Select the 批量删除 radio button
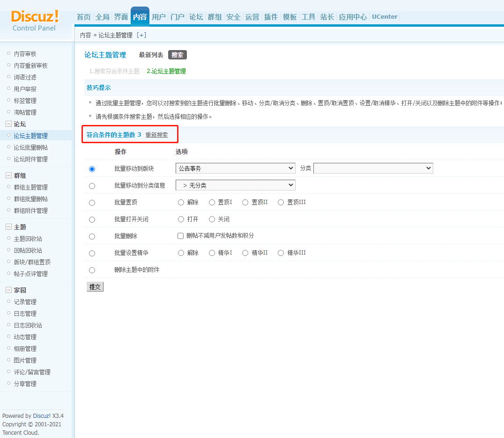Image resolution: width=504 pixels, height=438 pixels. click(92, 236)
